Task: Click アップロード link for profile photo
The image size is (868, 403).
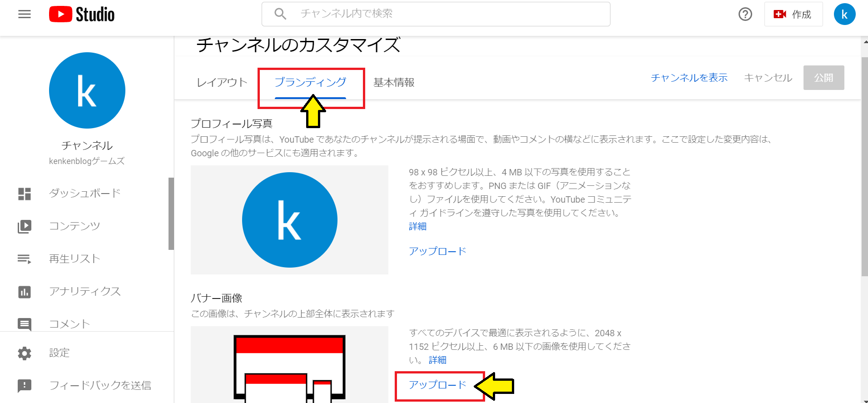Action: [x=437, y=251]
